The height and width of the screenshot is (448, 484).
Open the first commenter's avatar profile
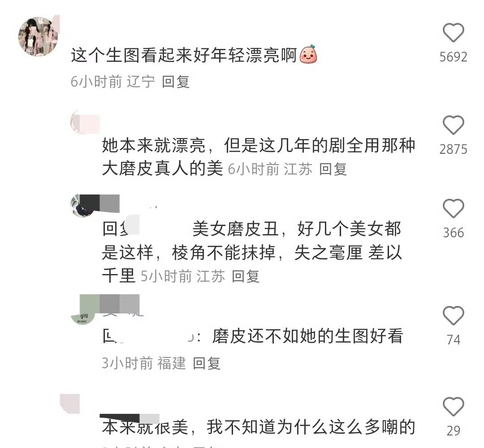pyautogui.click(x=38, y=36)
